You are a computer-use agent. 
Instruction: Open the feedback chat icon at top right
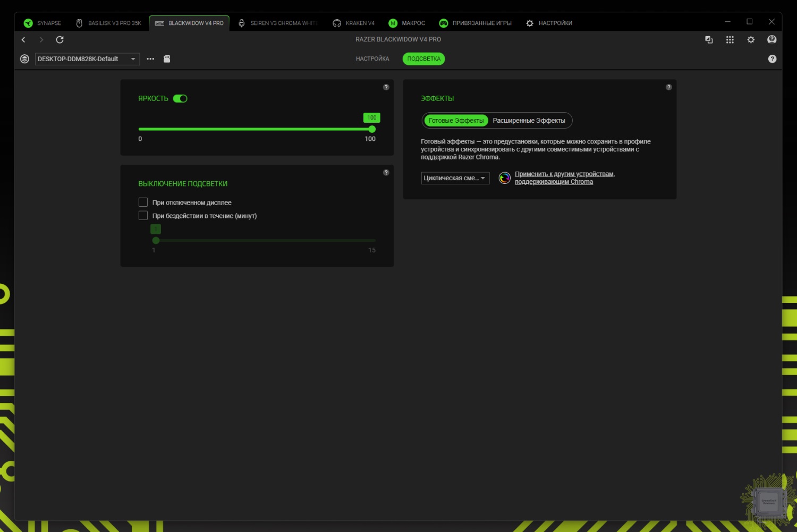(771, 40)
